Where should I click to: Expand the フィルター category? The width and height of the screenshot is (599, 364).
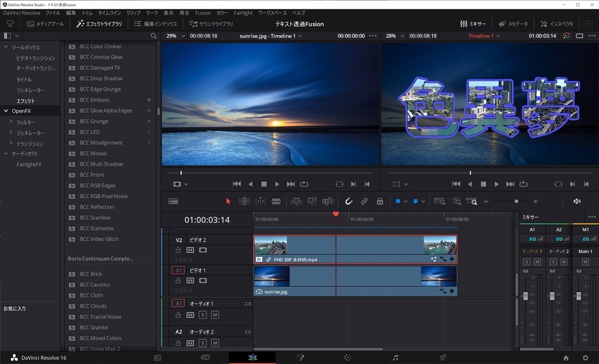(11, 122)
